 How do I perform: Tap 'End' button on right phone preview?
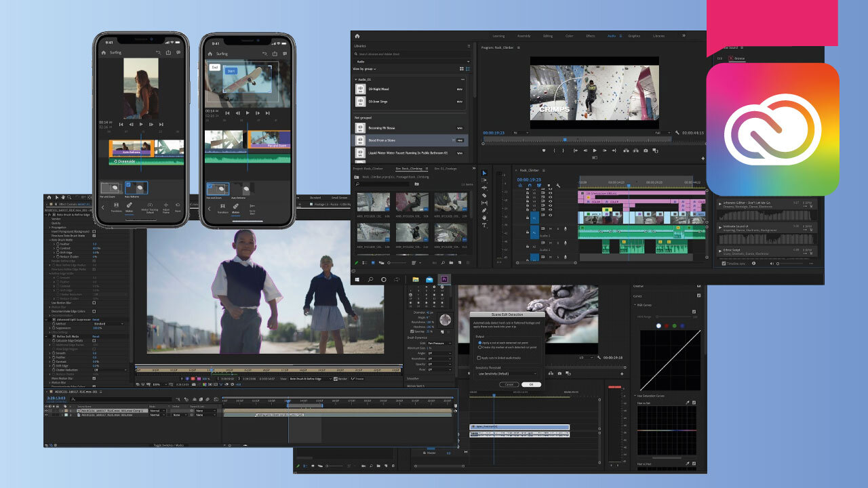215,68
